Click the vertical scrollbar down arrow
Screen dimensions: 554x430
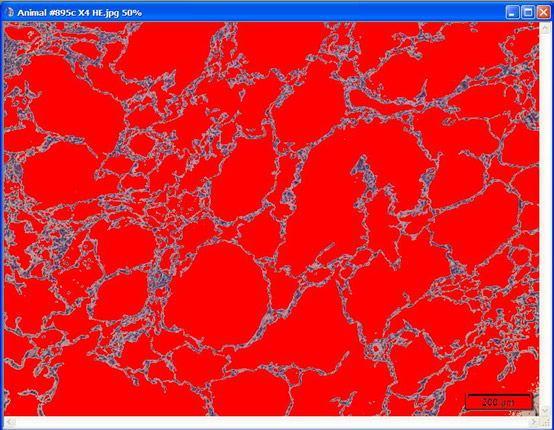pos(544,410)
